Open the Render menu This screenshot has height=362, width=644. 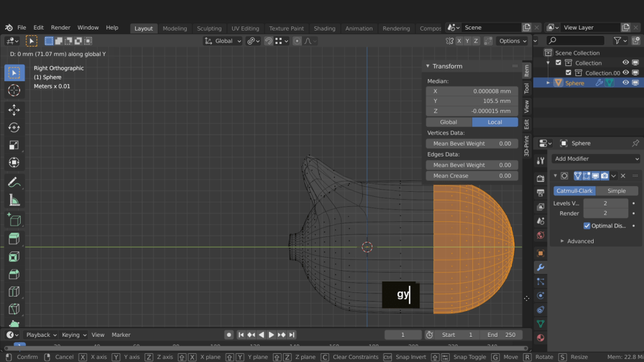coord(60,28)
